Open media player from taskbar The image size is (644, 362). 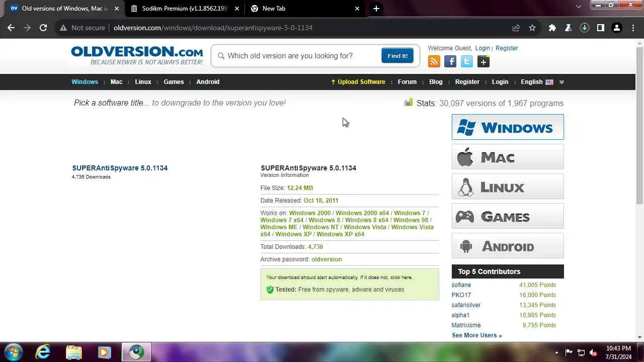click(105, 352)
